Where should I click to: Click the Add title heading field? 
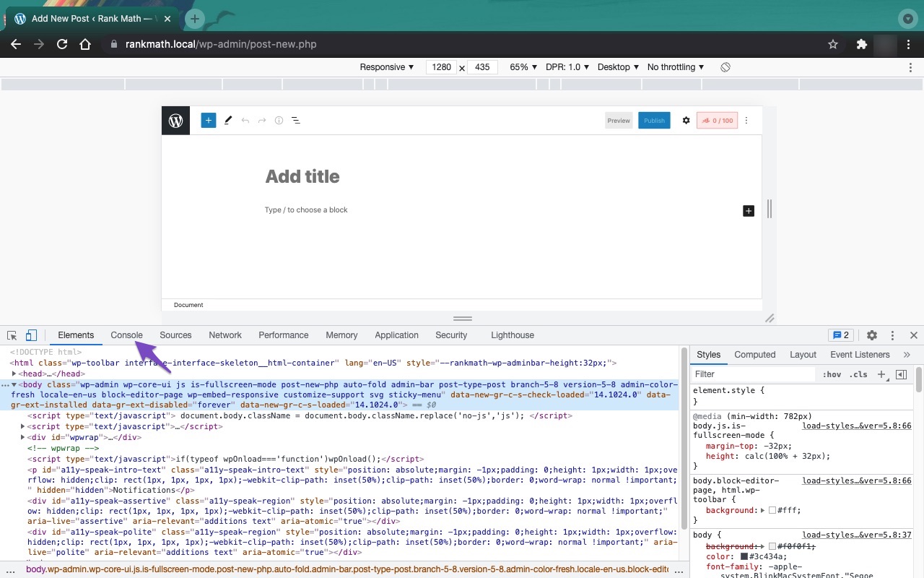pos(302,176)
